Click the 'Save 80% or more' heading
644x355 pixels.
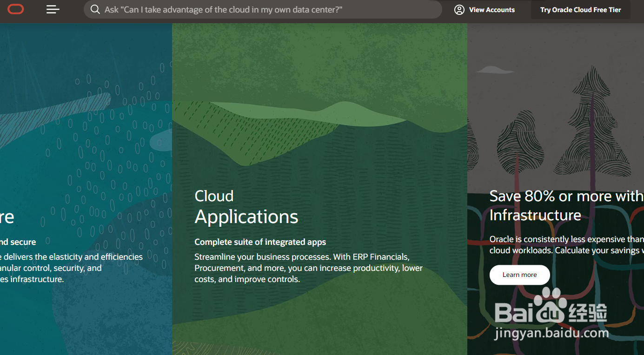(567, 205)
